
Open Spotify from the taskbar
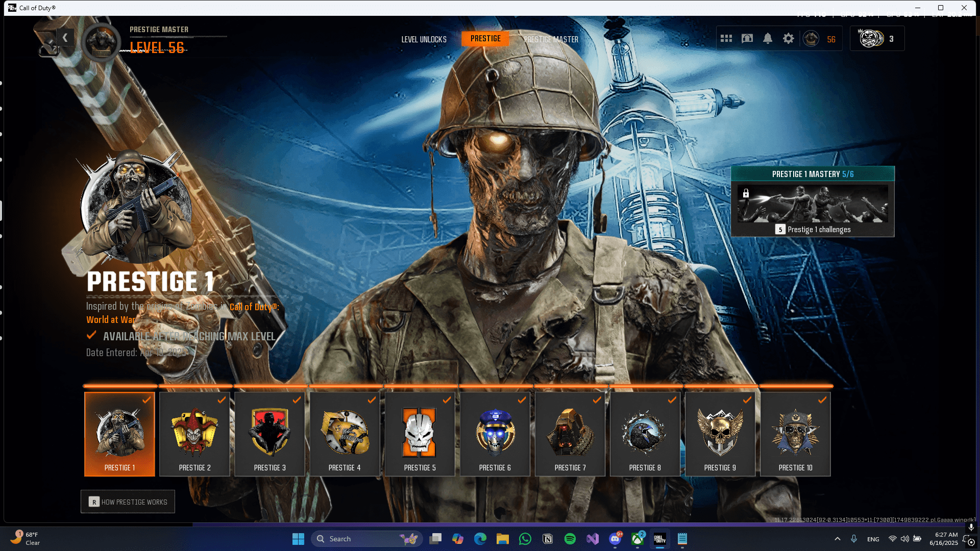coord(570,539)
